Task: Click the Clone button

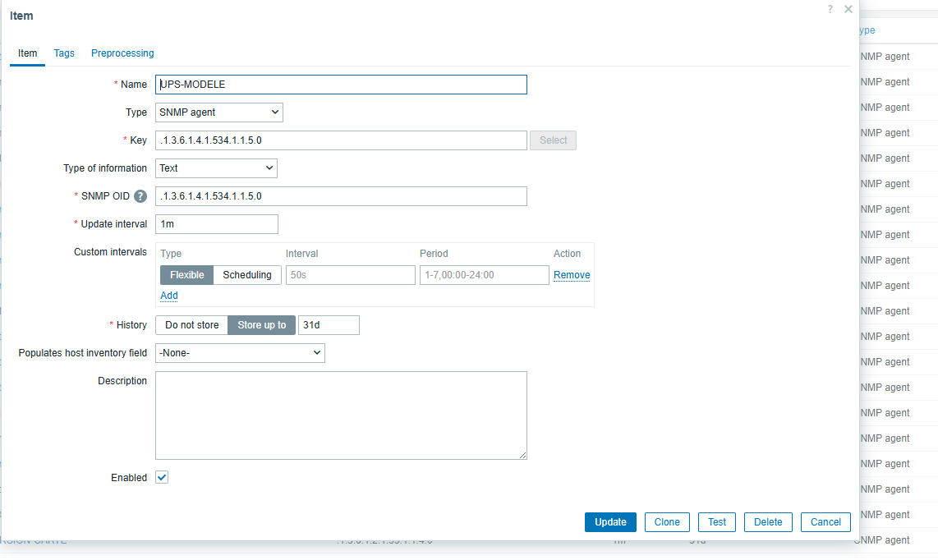Action: [667, 522]
